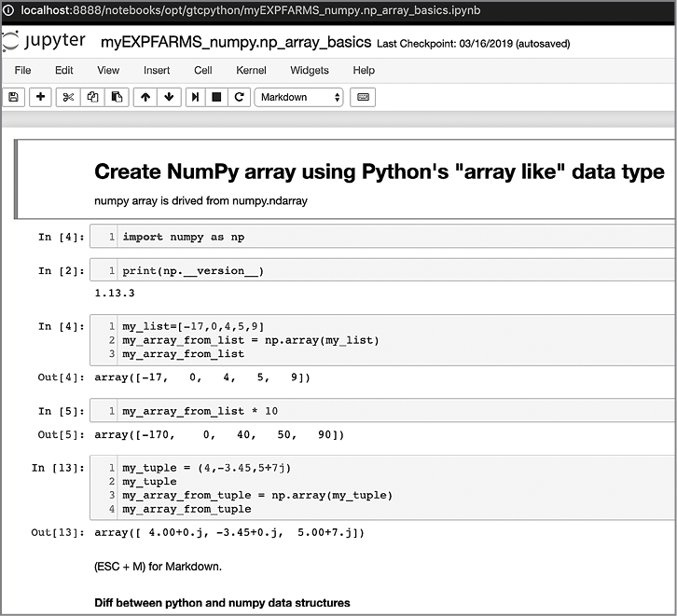Rename notebook by clicking its title
Screen dimensions: 677x616
point(235,43)
